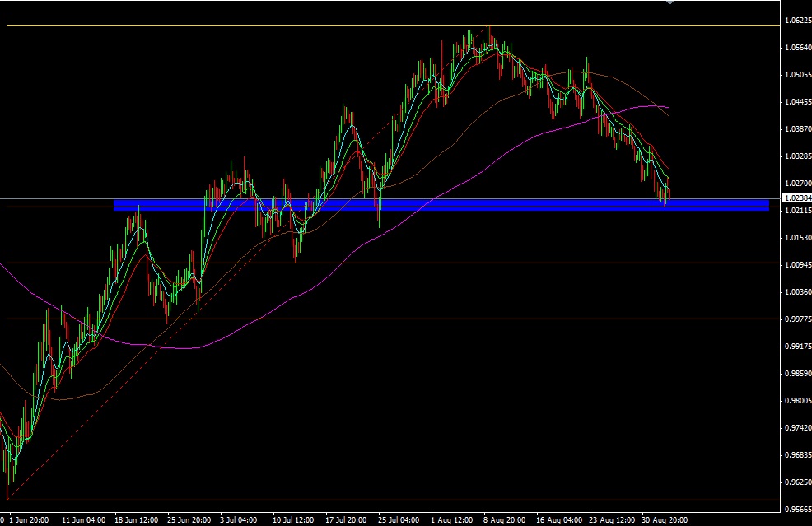Image resolution: width=812 pixels, height=526 pixels.
Task: Click the 0.99775 price axis label
Action: (x=798, y=319)
